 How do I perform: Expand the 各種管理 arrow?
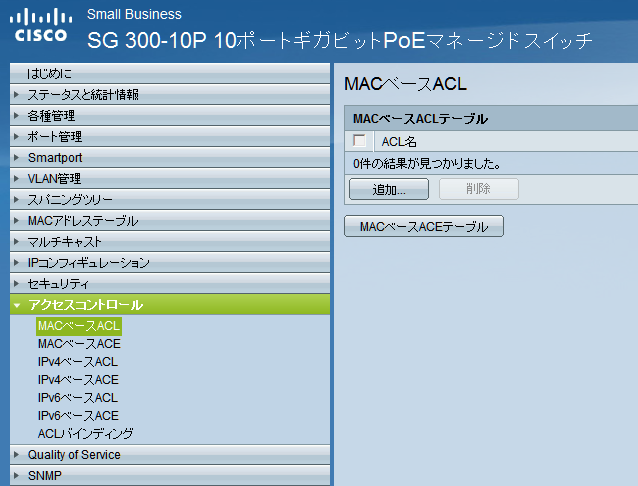point(16,116)
